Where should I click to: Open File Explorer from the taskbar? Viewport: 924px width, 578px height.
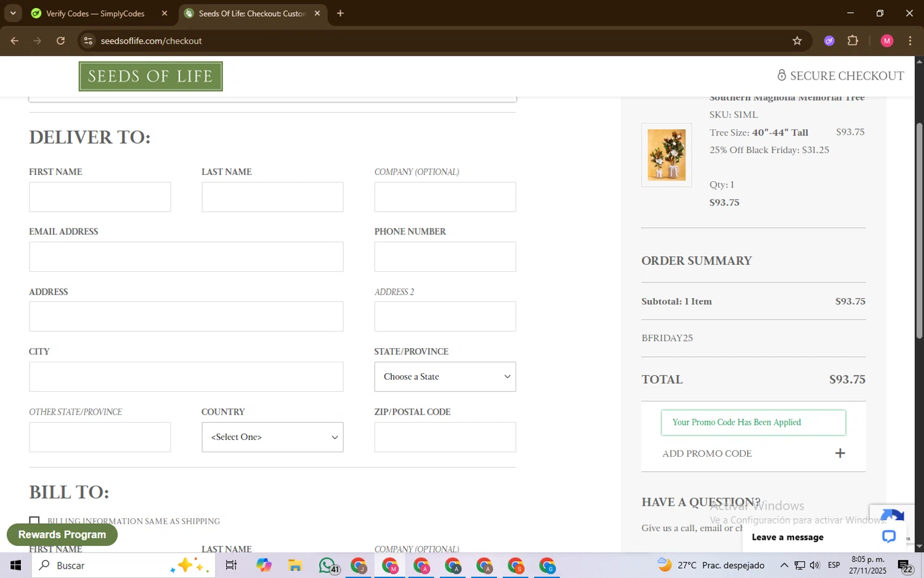[x=295, y=566]
